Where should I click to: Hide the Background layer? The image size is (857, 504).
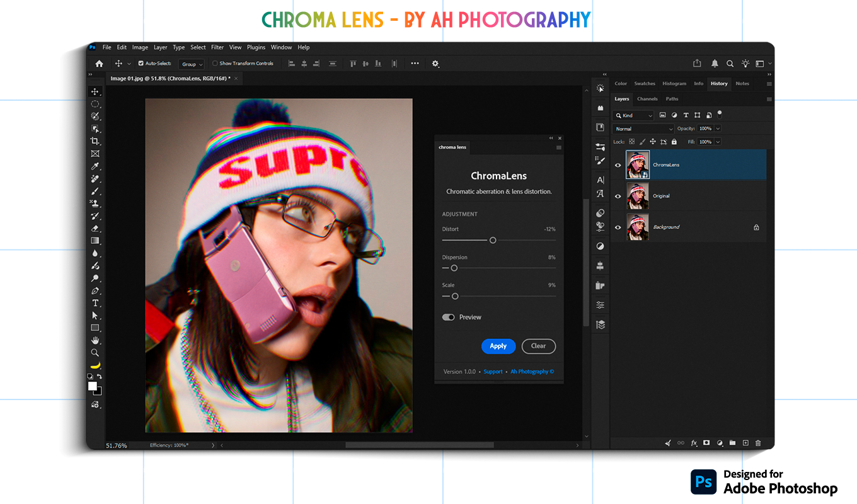(x=618, y=227)
